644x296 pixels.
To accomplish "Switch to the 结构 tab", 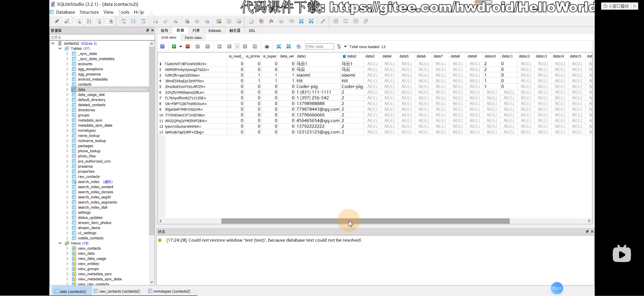I will click(x=164, y=31).
